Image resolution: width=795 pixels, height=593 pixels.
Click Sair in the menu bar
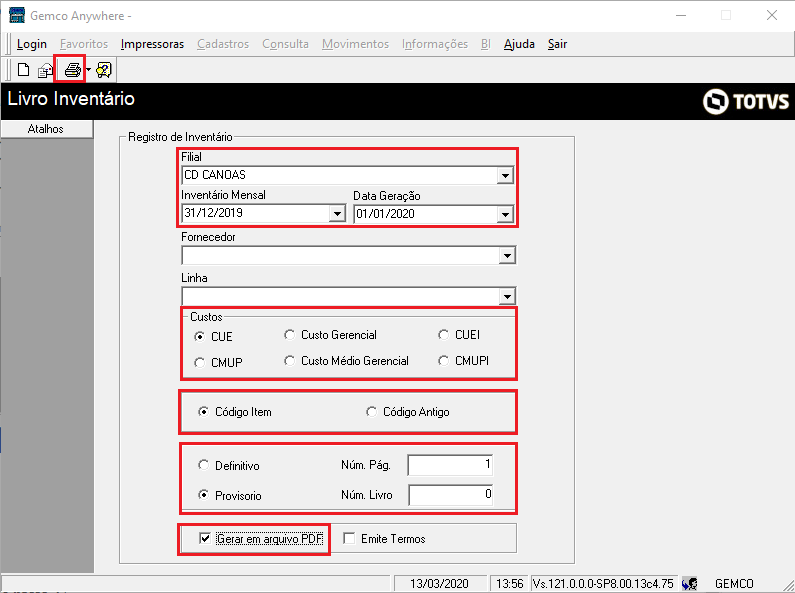(557, 44)
